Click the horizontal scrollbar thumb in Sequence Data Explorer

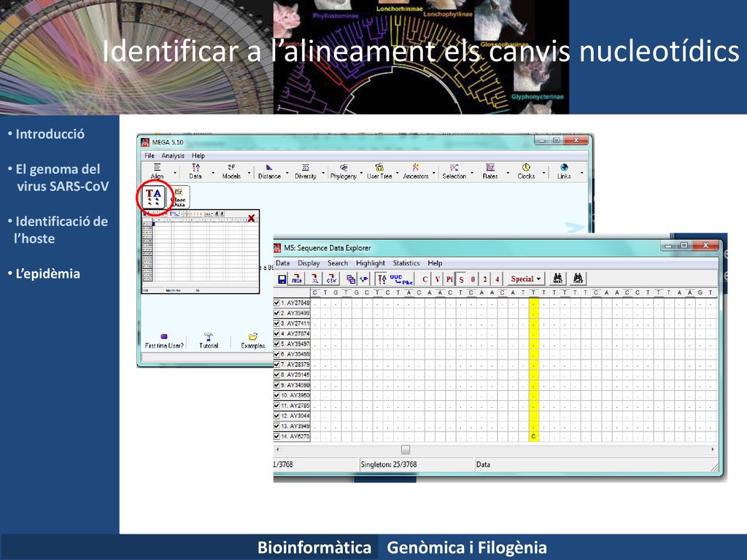tap(406, 449)
